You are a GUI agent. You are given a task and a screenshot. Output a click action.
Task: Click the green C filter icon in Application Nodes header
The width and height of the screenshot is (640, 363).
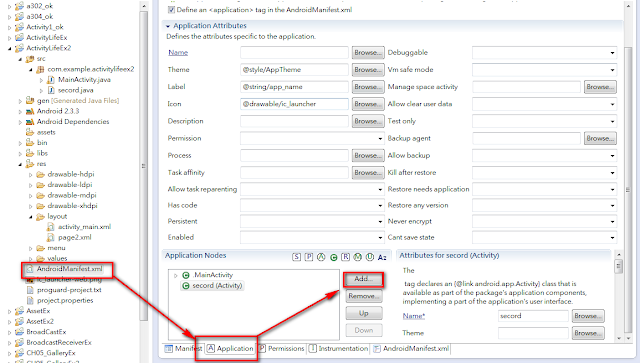click(333, 257)
